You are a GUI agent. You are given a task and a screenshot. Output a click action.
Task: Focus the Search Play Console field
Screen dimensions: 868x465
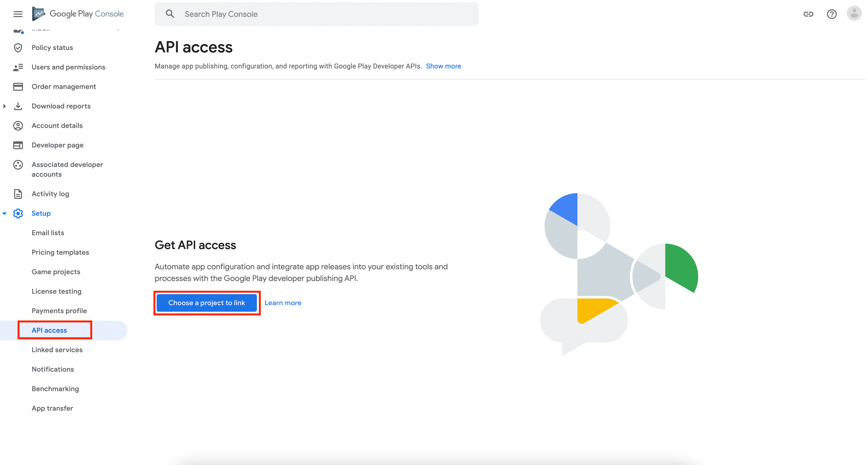(x=316, y=14)
